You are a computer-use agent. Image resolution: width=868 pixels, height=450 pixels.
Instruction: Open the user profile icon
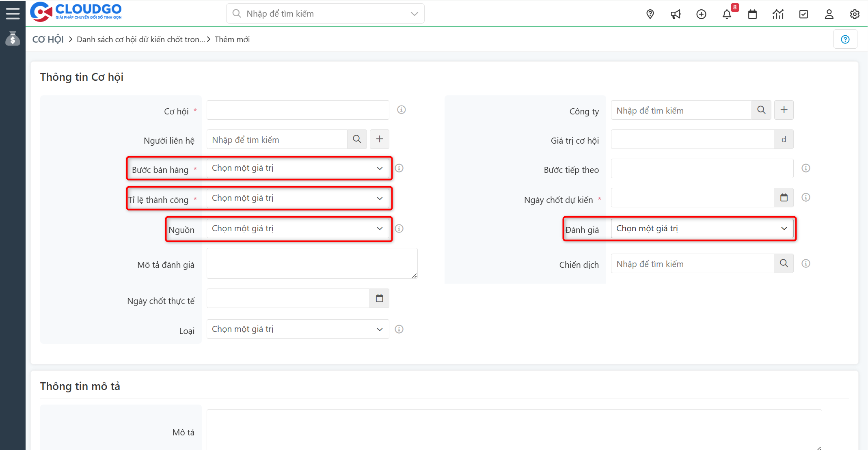pyautogui.click(x=829, y=14)
